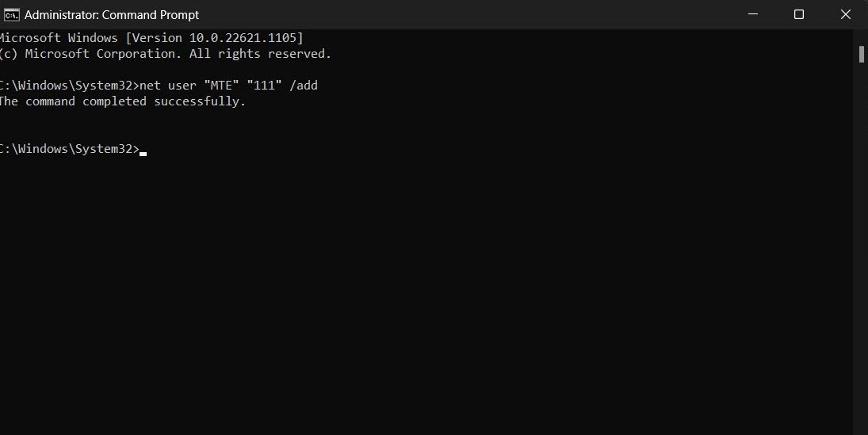Click the /add switch in the command
868x435 pixels.
coord(304,86)
